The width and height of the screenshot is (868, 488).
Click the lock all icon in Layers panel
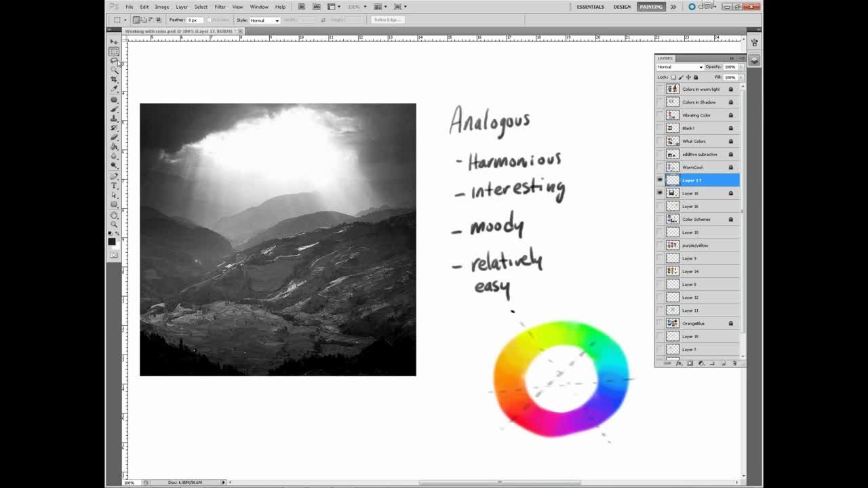click(x=696, y=77)
